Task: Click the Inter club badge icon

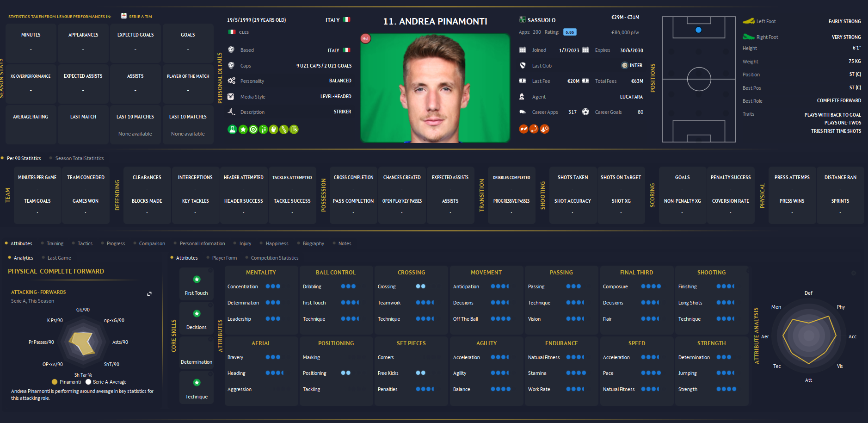Action: point(624,65)
